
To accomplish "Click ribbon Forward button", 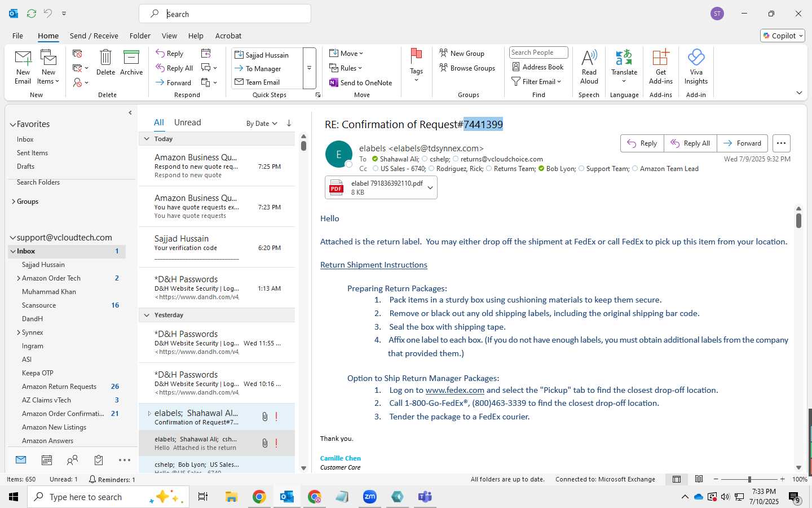I will (174, 83).
